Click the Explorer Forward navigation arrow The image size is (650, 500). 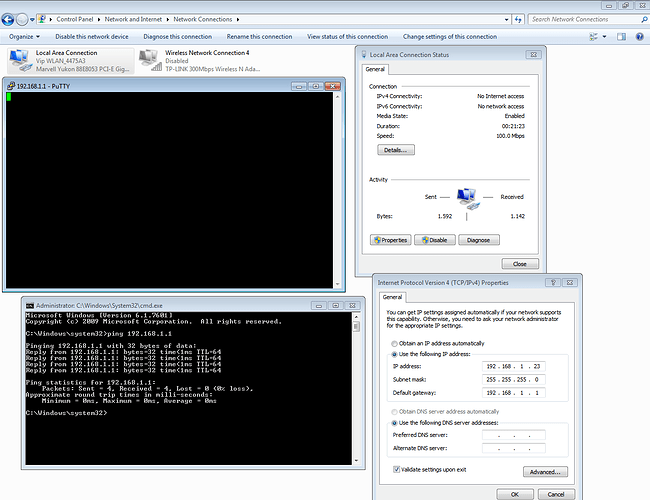click(x=22, y=19)
